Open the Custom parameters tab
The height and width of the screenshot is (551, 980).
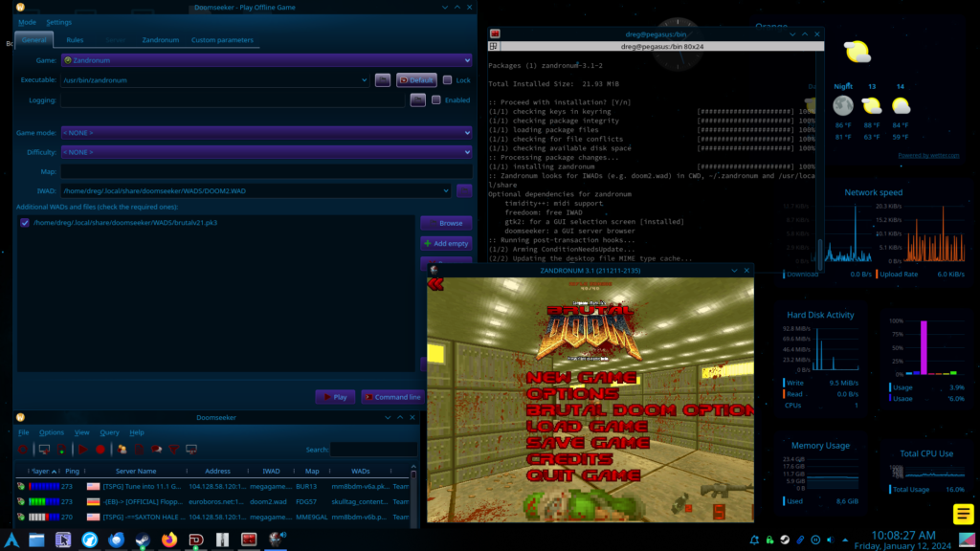tap(222, 40)
